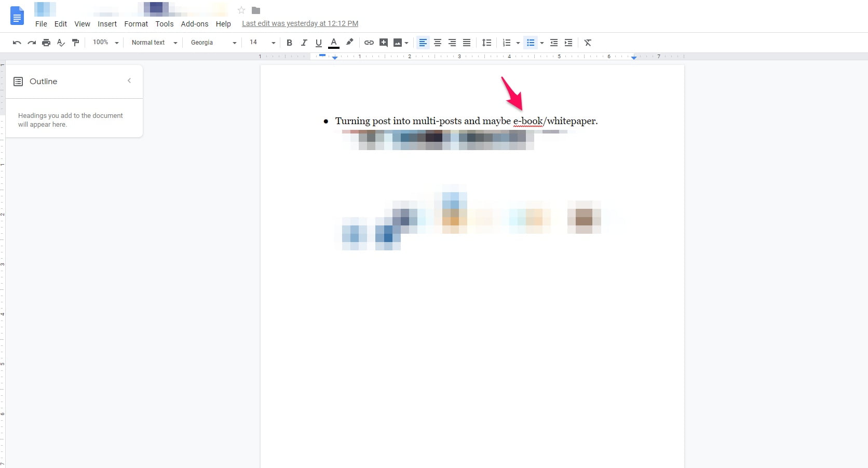Set center text alignment
This screenshot has height=468, width=868.
coord(438,43)
